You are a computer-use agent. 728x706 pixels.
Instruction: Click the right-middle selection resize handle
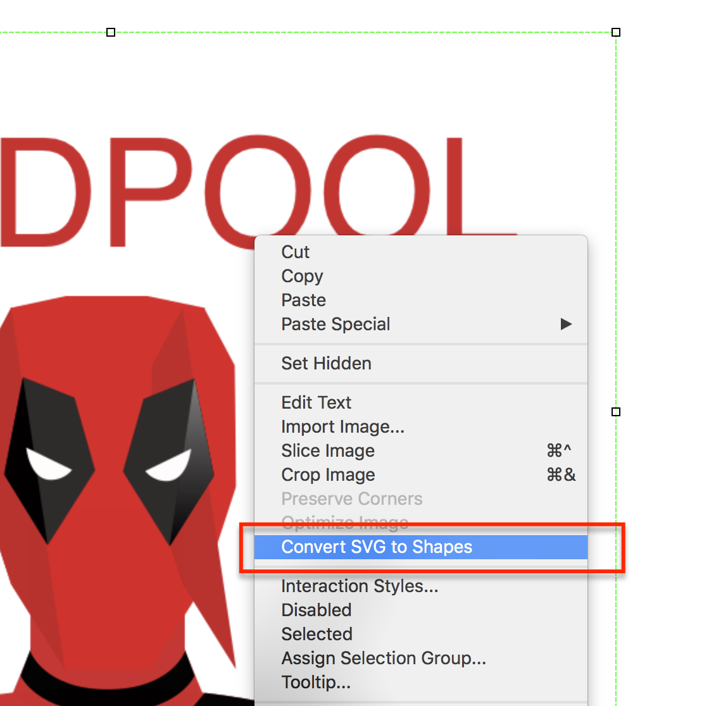[x=616, y=412]
